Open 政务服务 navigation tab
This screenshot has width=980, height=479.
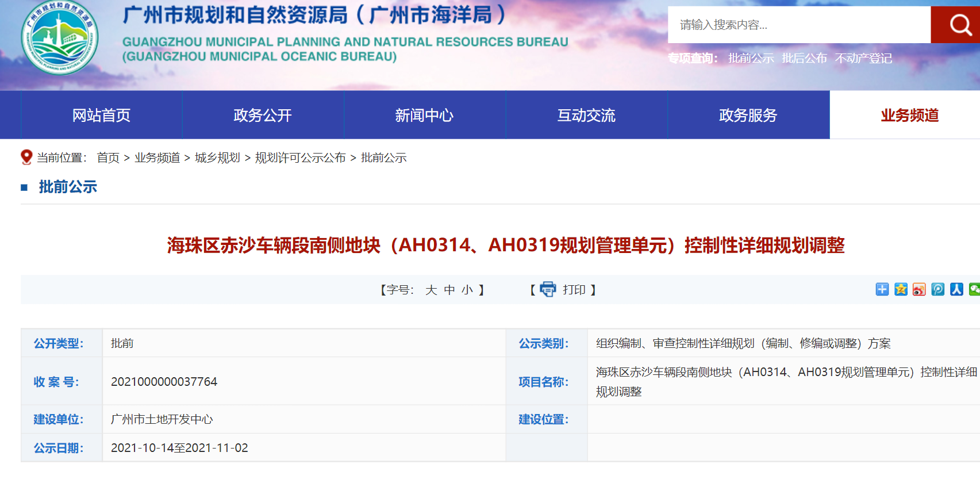pos(748,115)
